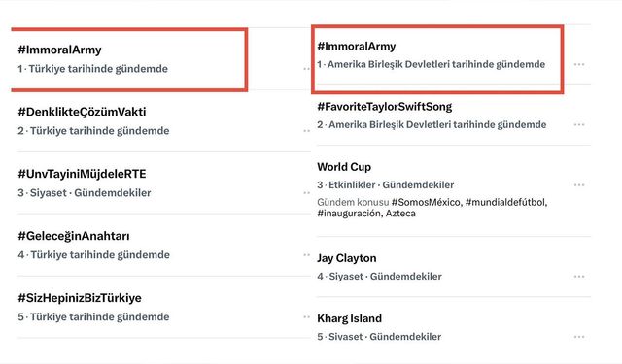Open more options for #GeleceğinAnahtarı trend
The width and height of the screenshot is (622, 364).
307,255
